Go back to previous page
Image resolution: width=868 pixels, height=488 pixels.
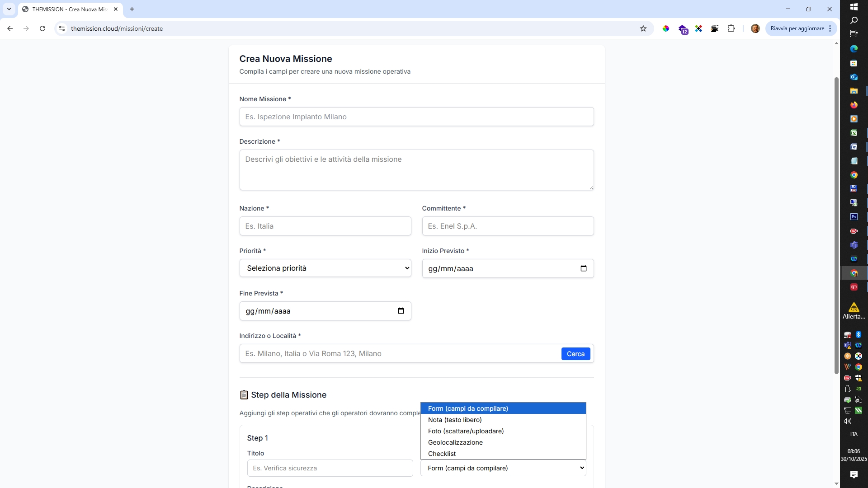(10, 28)
